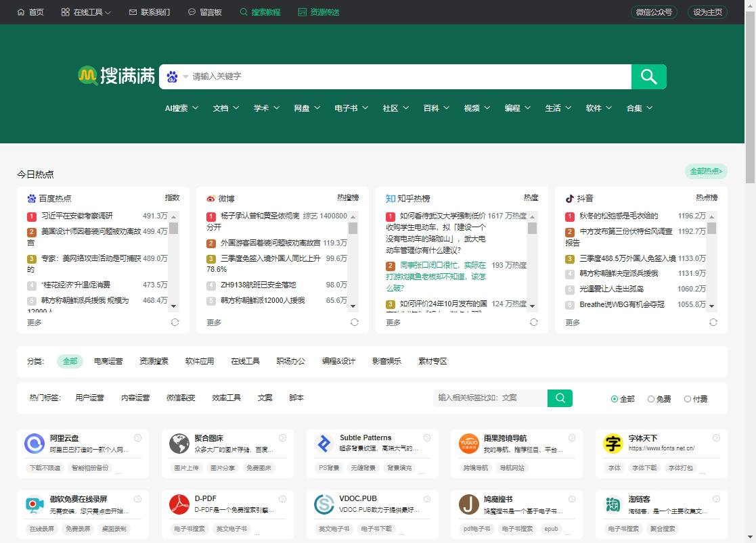Click the green search magnifier button
This screenshot has width=756, height=543.
coord(649,76)
